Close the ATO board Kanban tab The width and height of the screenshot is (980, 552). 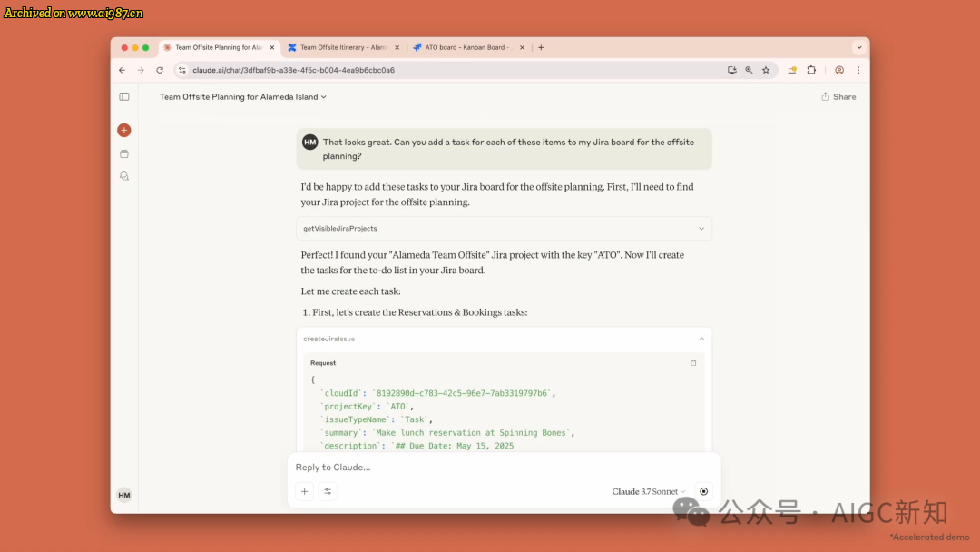pyautogui.click(x=522, y=47)
